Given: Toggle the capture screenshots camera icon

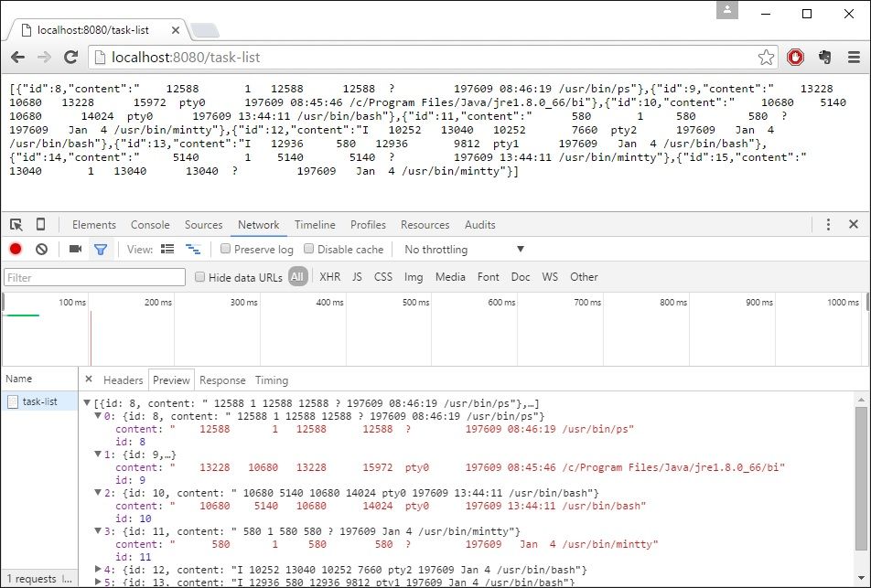Looking at the screenshot, I should coord(76,250).
